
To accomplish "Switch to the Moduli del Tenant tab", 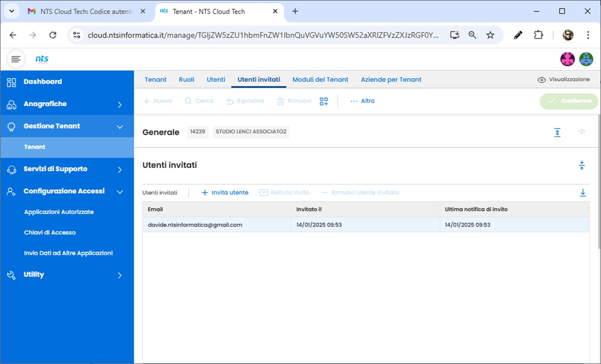I will pos(320,79).
